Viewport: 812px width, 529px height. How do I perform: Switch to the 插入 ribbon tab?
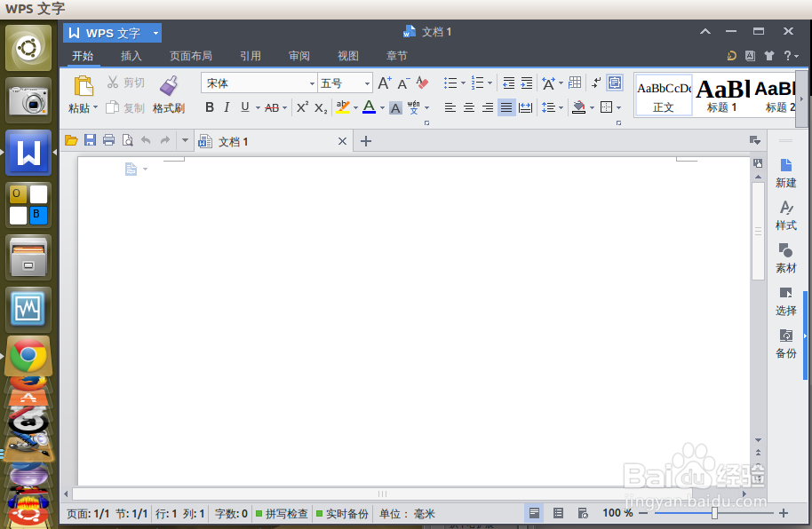coord(131,56)
